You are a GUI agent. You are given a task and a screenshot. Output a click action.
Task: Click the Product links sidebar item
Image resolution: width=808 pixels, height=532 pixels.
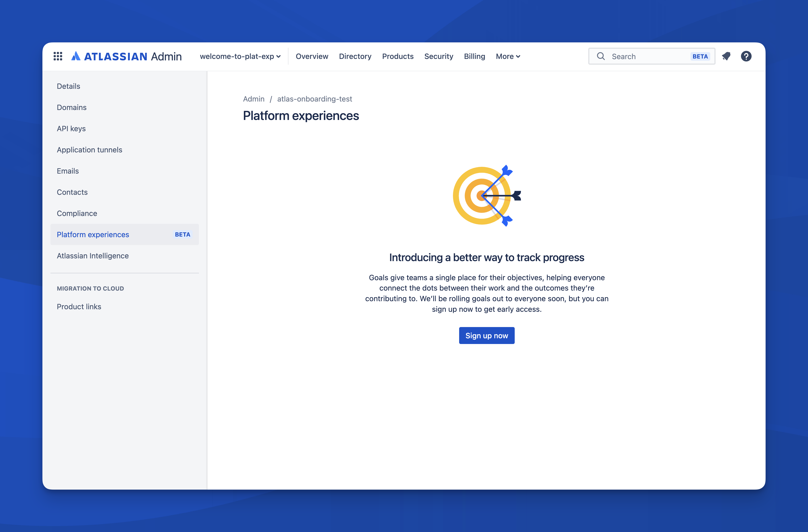79,306
